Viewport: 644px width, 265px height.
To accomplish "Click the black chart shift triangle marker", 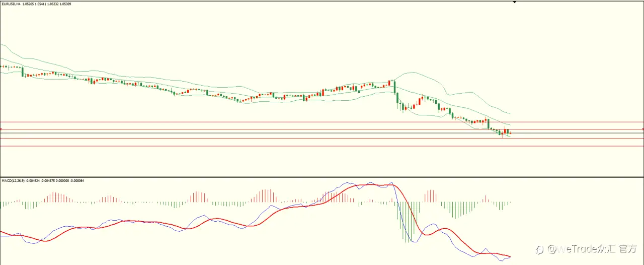I will click(514, 2).
